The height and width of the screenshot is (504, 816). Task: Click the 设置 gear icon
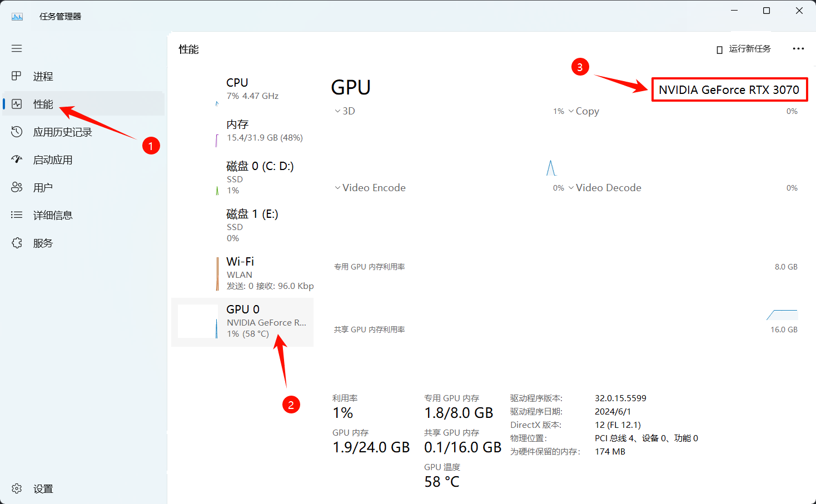(x=17, y=488)
